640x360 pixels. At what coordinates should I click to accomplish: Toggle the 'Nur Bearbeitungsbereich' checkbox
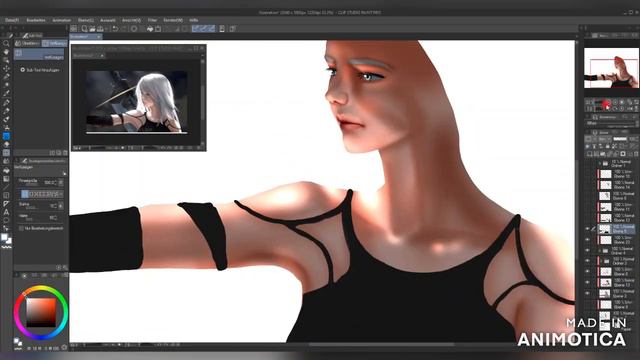[x=21, y=228]
